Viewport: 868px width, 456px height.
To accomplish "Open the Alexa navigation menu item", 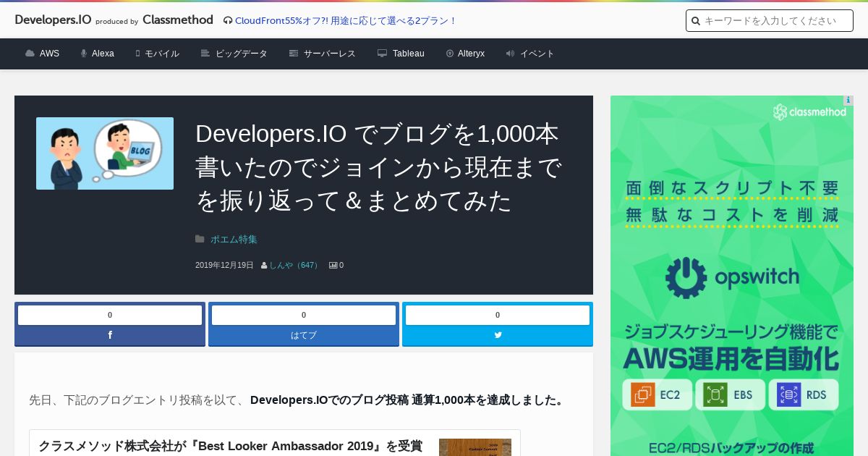I will [x=103, y=54].
